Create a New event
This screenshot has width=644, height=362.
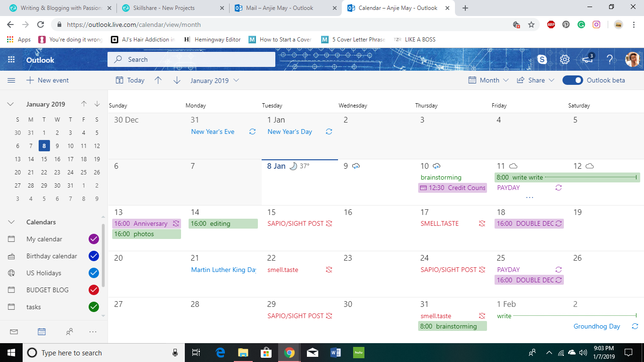pyautogui.click(x=48, y=80)
